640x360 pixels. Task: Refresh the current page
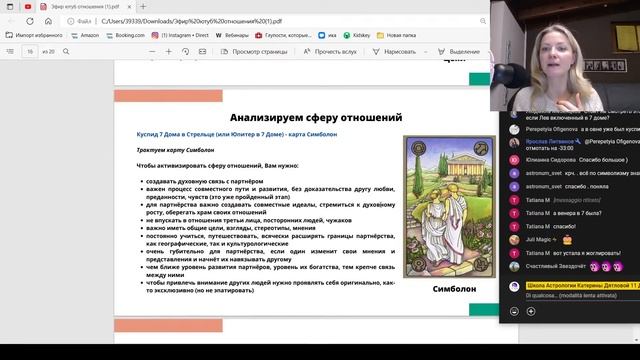pos(30,21)
